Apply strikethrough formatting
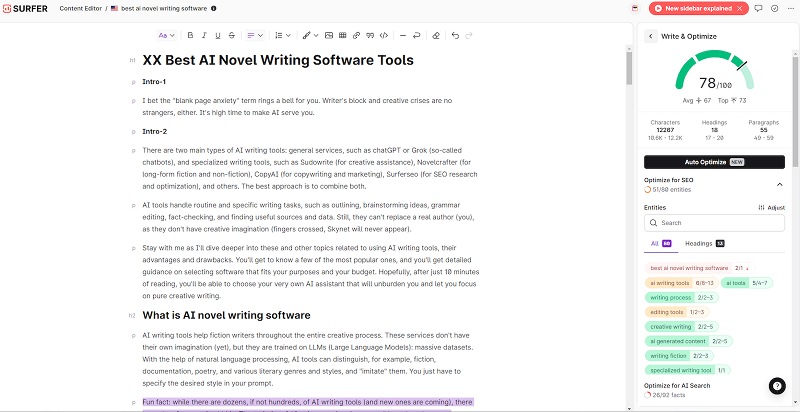 (232, 36)
